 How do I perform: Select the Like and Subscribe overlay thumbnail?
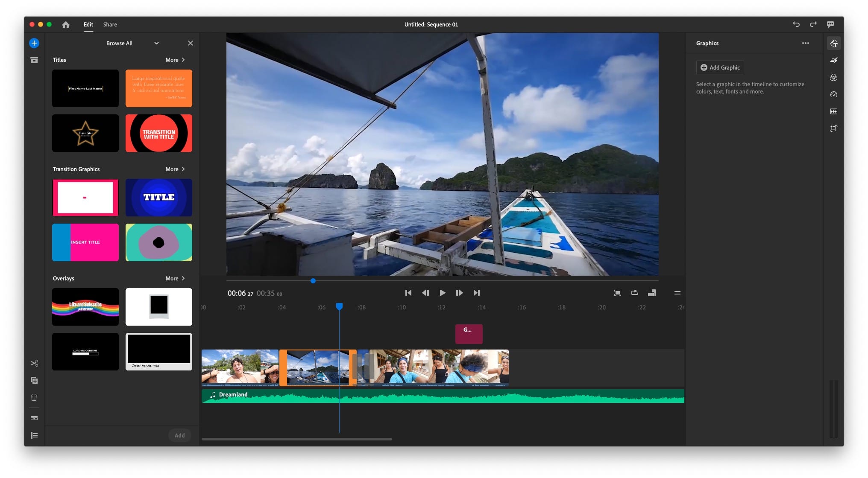(85, 307)
